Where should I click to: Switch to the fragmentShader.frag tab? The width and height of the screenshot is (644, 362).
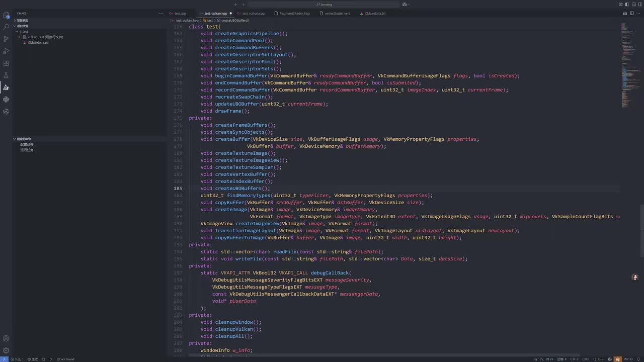click(x=294, y=14)
